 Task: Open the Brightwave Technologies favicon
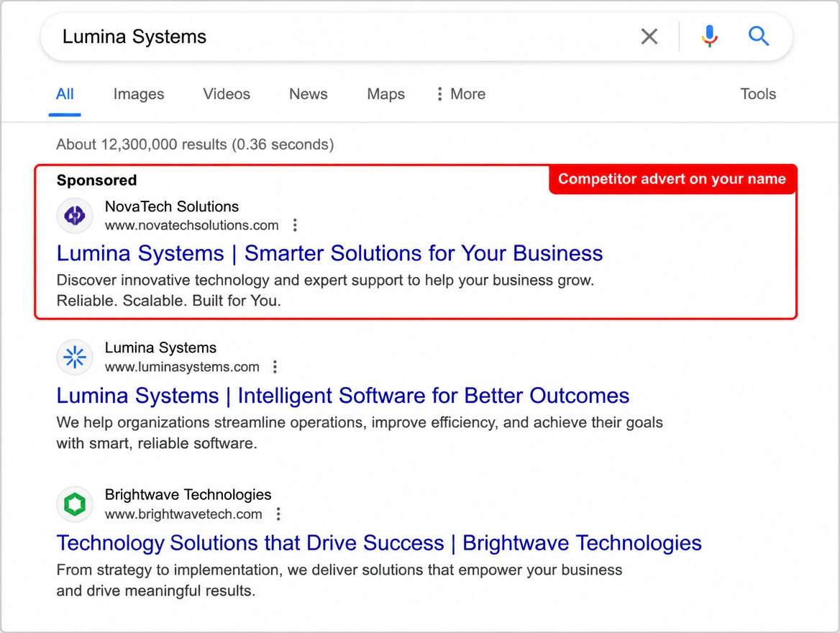(x=75, y=504)
